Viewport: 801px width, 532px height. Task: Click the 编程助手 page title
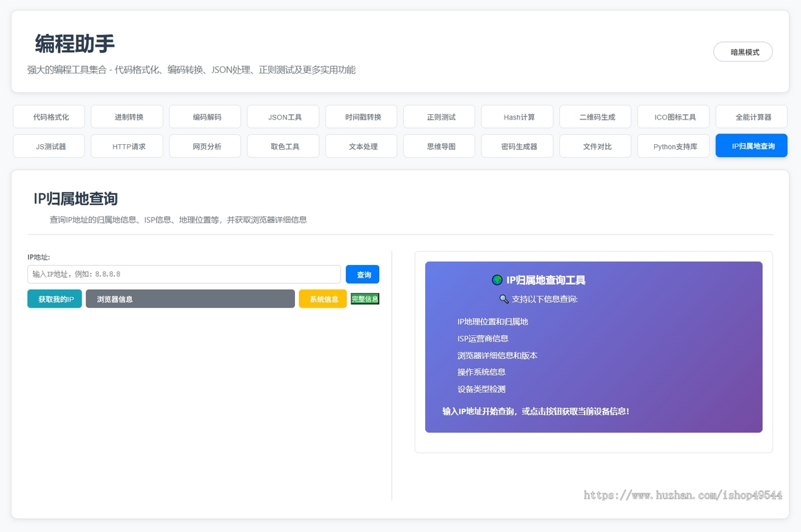pos(75,44)
